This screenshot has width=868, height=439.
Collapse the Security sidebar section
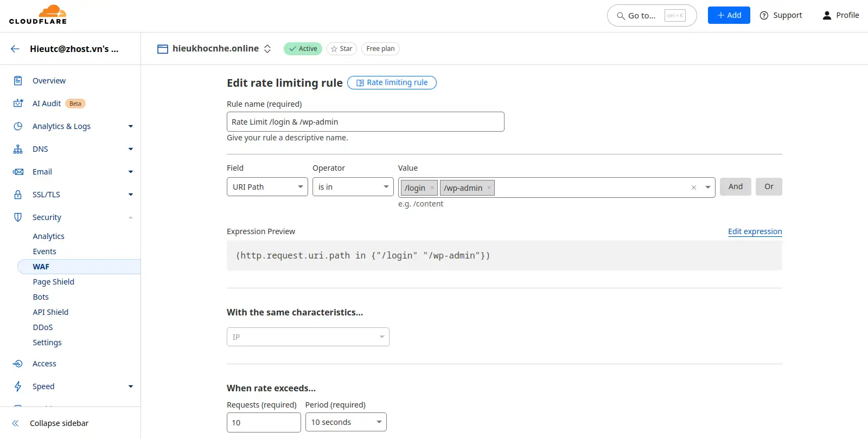click(130, 217)
